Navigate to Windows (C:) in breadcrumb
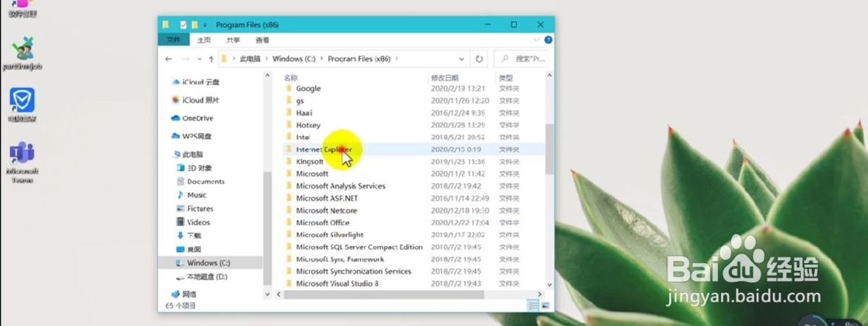Viewport: 868px width, 326px height. click(x=294, y=59)
